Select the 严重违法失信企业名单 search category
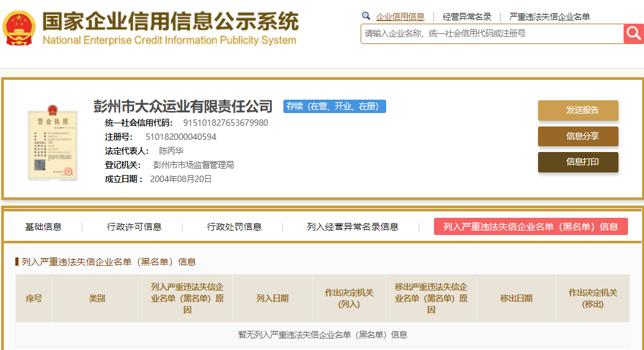This screenshot has width=644, height=350. click(550, 17)
